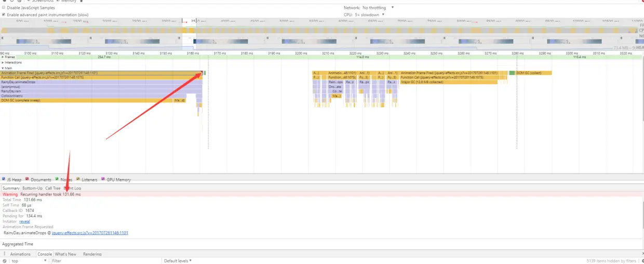Toggle the Listeners counter checkbox
The width and height of the screenshot is (644, 264).
click(x=78, y=179)
